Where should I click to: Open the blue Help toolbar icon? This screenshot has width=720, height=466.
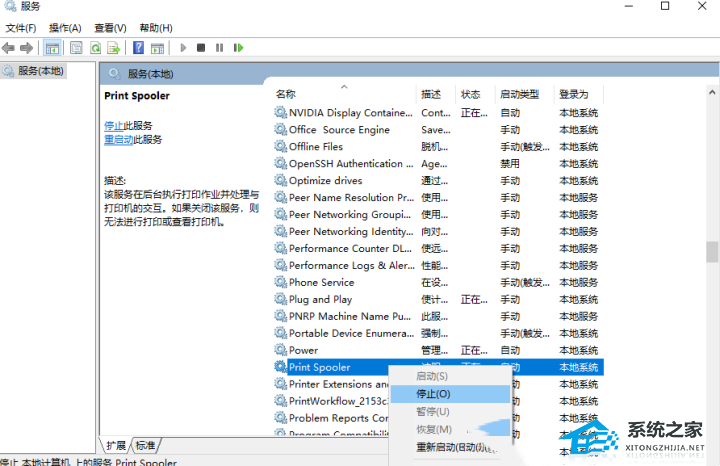click(139, 47)
